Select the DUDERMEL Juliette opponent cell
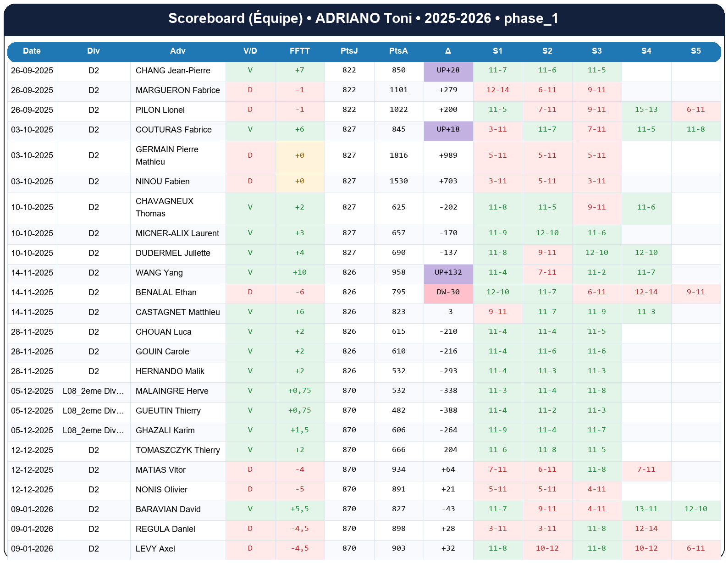 tap(173, 253)
